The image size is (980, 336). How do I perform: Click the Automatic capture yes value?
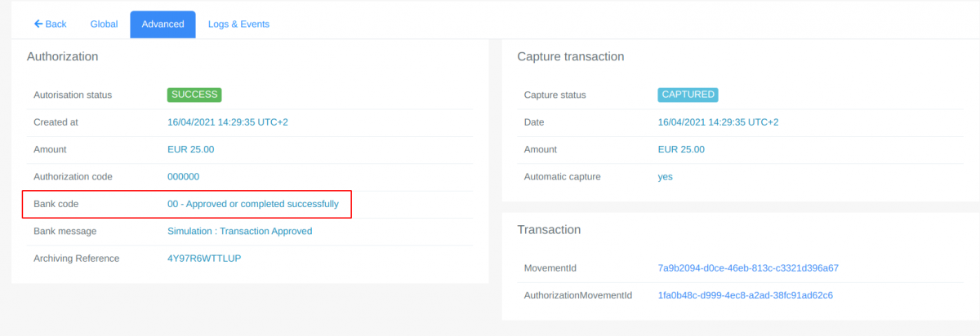click(666, 176)
